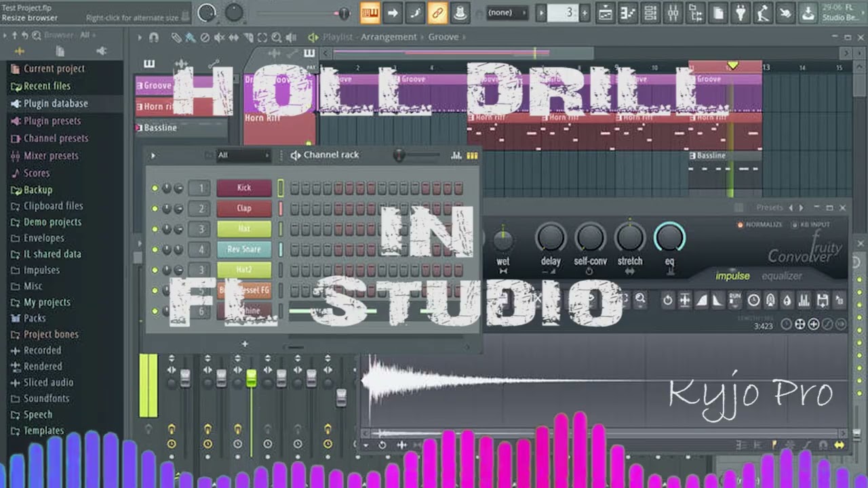
Task: Toggle the NORMALIZE option in Fruity Convolver
Action: [x=760, y=224]
